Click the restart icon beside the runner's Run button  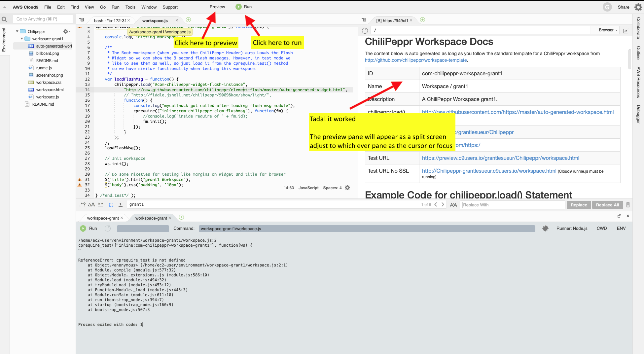pos(108,228)
